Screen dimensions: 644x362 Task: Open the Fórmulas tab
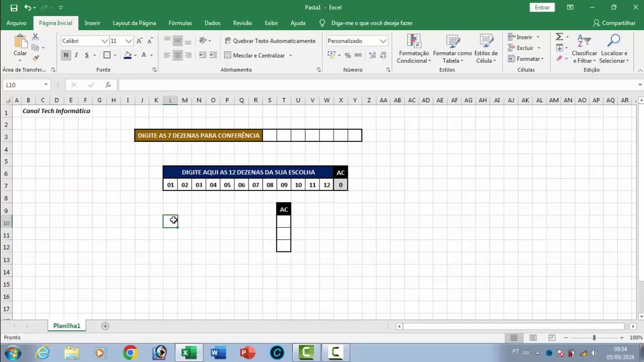[x=180, y=23]
